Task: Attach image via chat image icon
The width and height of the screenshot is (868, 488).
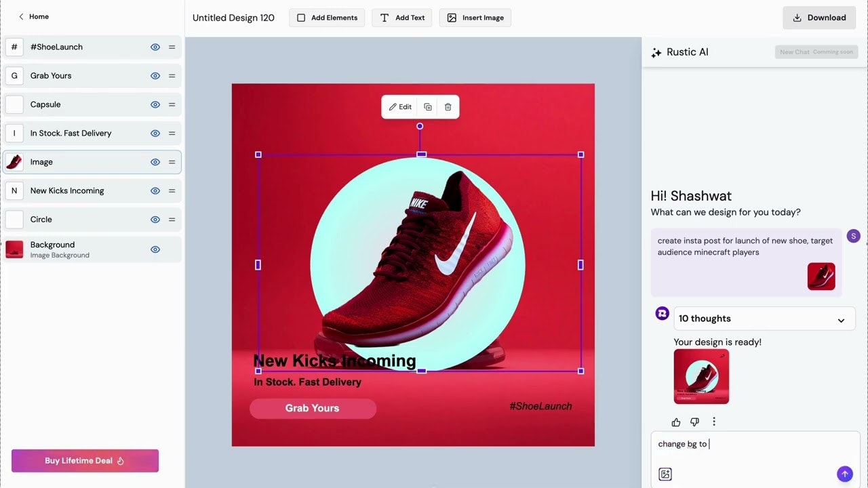Action: coord(665,474)
